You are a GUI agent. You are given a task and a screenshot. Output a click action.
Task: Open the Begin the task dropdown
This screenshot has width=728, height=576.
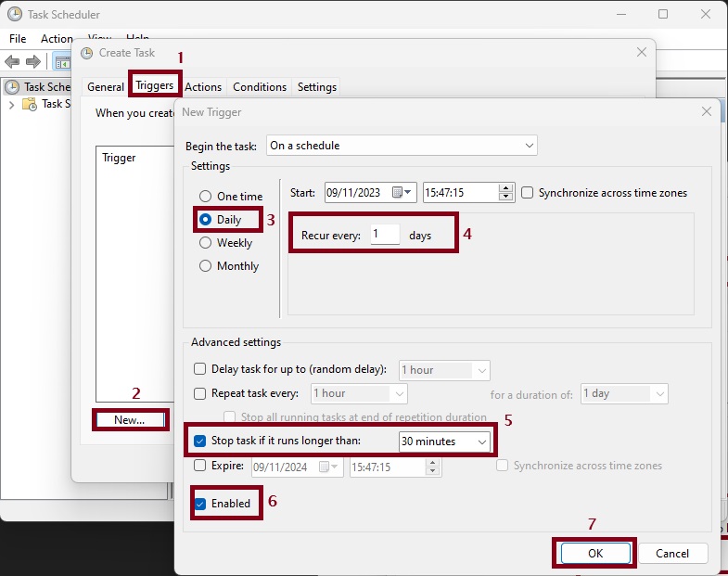click(x=402, y=146)
